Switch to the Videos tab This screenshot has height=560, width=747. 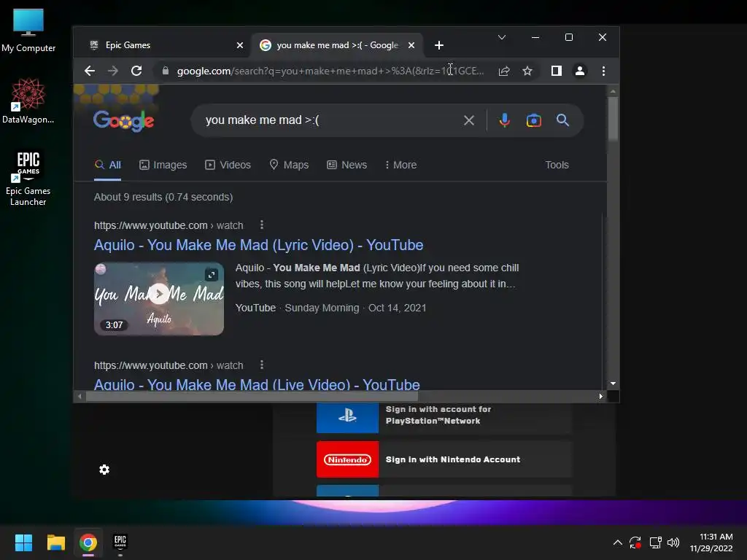(x=228, y=165)
